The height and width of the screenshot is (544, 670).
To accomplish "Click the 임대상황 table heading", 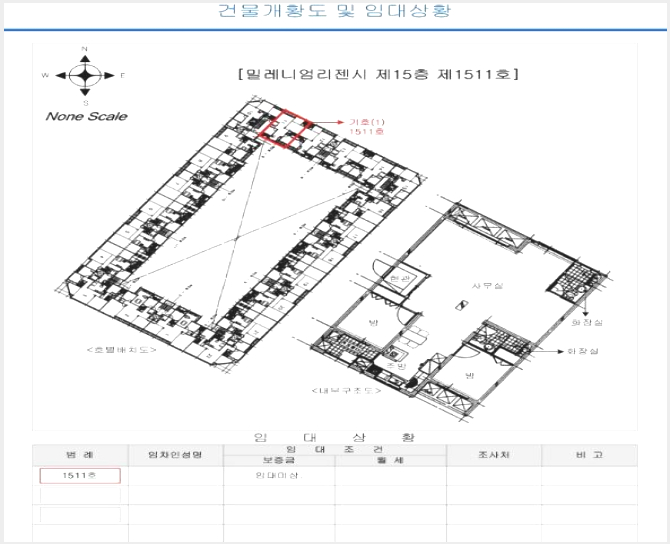I will click(x=334, y=437).
